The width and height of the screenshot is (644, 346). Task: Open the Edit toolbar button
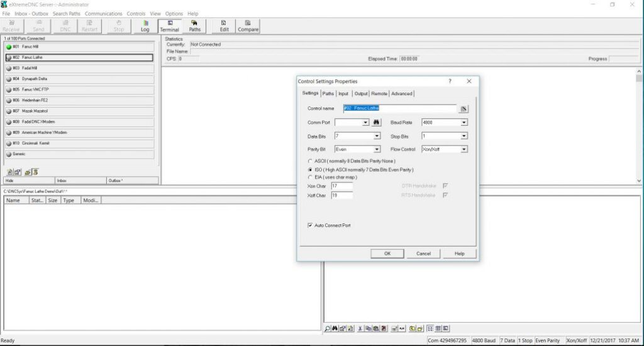pyautogui.click(x=224, y=26)
